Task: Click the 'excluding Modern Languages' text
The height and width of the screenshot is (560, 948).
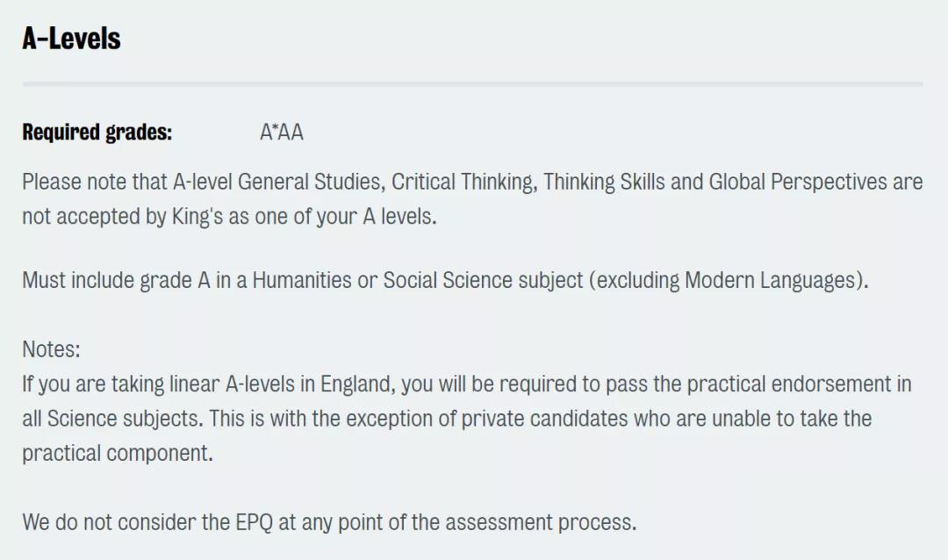Action: (x=729, y=281)
